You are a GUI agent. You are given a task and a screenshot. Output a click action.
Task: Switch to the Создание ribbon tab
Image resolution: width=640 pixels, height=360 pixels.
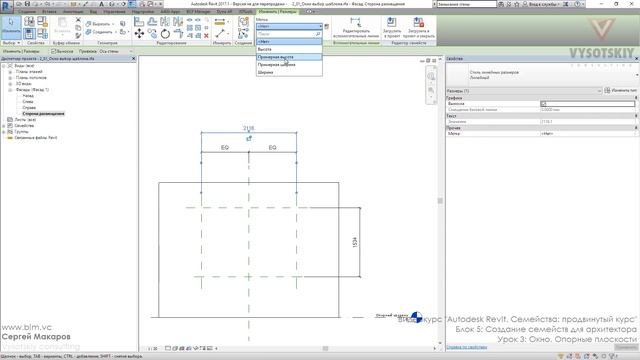tap(26, 11)
